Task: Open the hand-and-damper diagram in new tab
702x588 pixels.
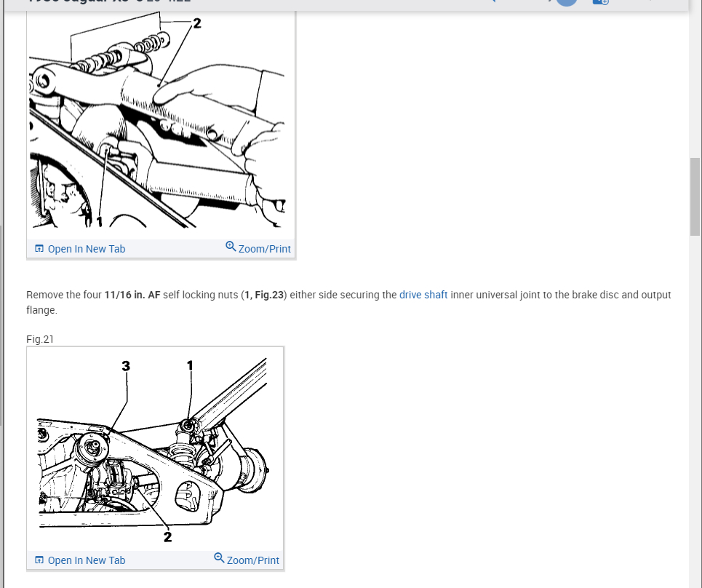Action: [x=80, y=249]
